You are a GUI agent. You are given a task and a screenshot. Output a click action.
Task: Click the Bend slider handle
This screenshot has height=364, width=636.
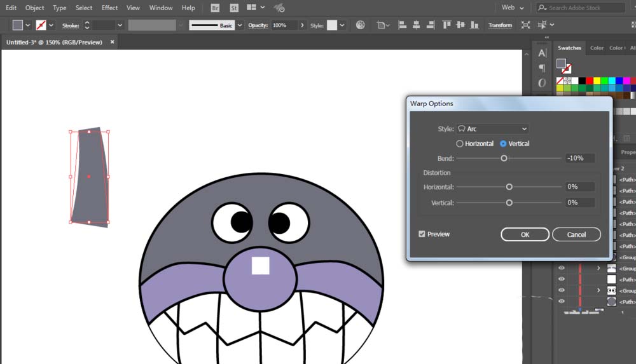tap(504, 158)
